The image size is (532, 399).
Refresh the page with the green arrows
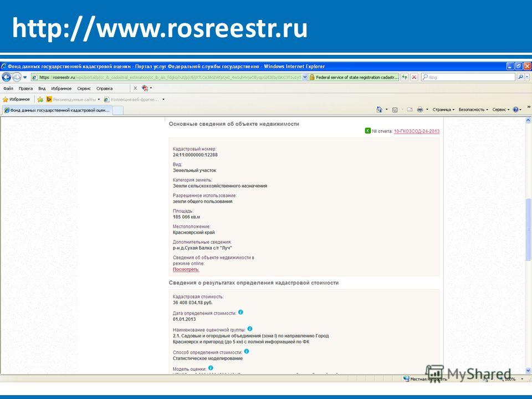coord(405,78)
